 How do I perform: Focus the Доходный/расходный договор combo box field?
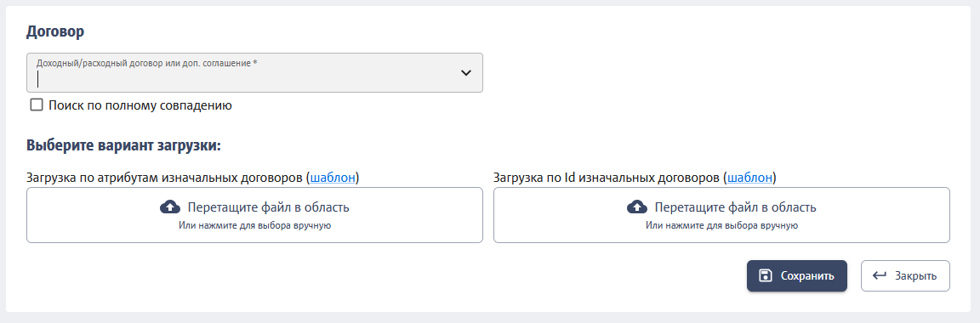click(254, 72)
